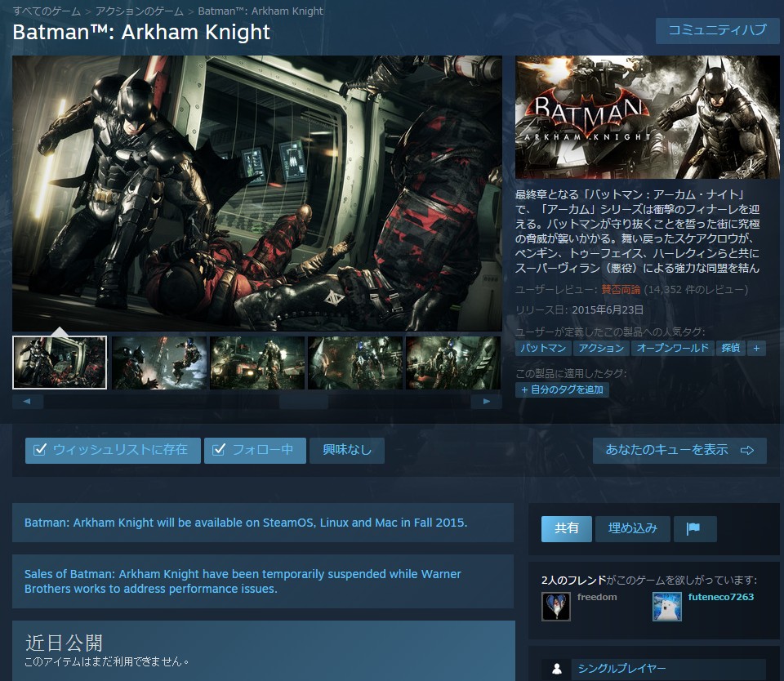Select the fifth screenshot thumbnail
This screenshot has width=784, height=681.
pyautogui.click(x=453, y=363)
